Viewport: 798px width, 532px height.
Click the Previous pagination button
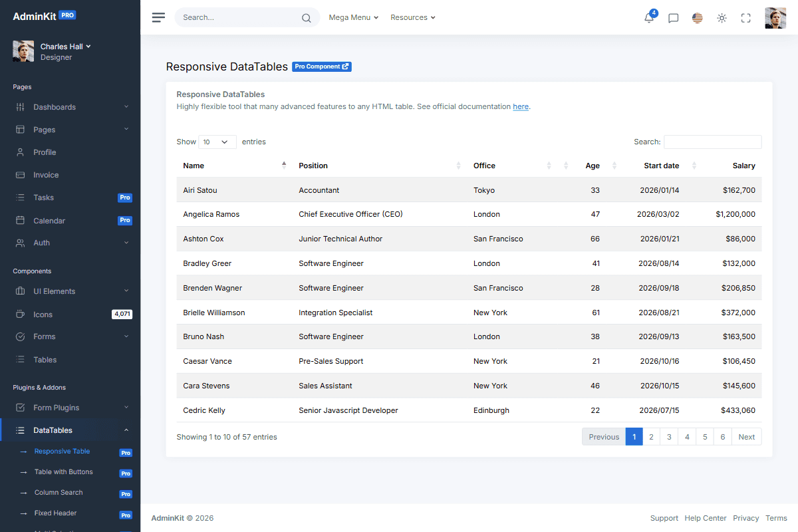pos(604,437)
